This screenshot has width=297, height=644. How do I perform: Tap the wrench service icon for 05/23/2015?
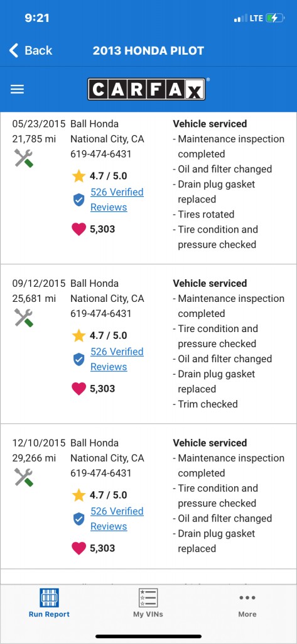(24, 158)
